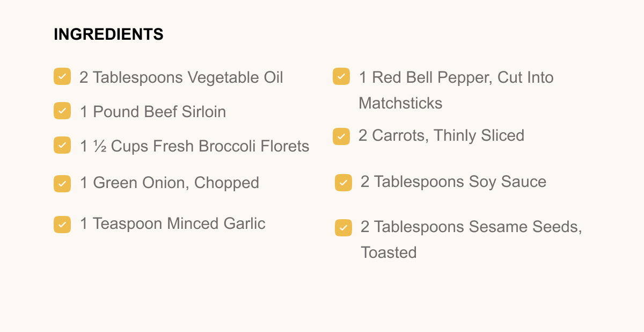Uncheck the Red Bell Pepper checkbox
This screenshot has width=644, height=332.
pos(341,76)
